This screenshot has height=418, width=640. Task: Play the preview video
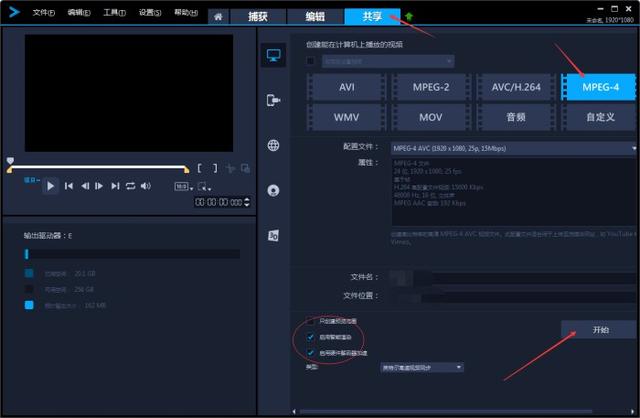[x=50, y=186]
